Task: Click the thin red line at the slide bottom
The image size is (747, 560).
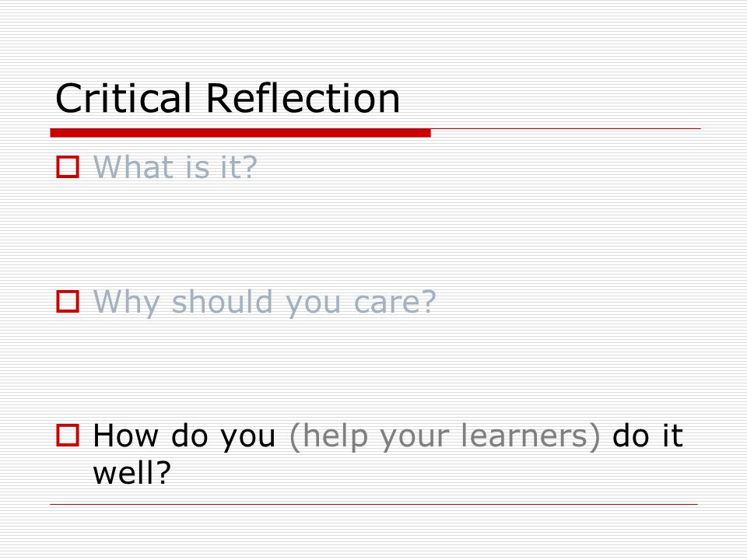Action: [374, 504]
